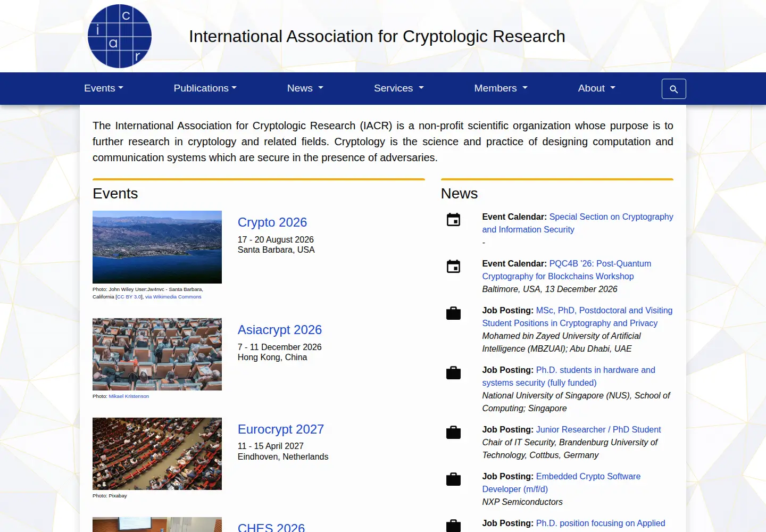Click the date text 17 - 20 August 2026

(276, 240)
